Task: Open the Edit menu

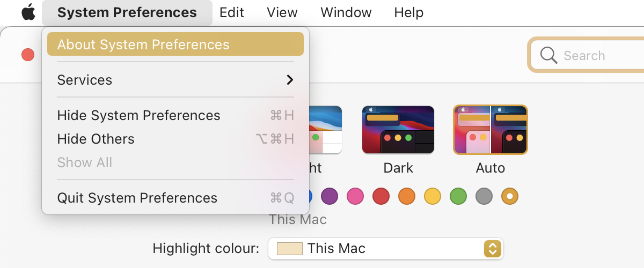Action: [232, 12]
